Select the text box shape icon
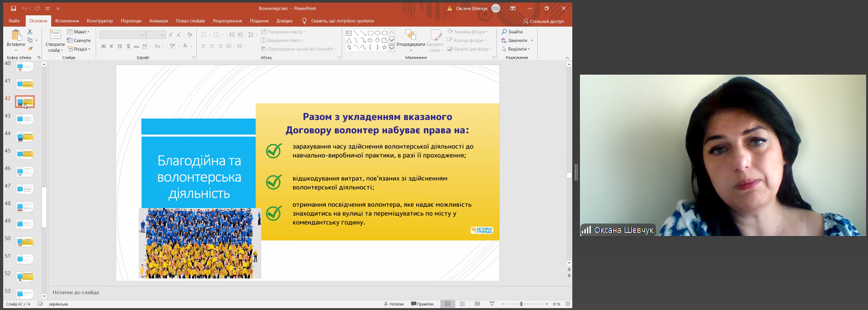 coord(349,33)
